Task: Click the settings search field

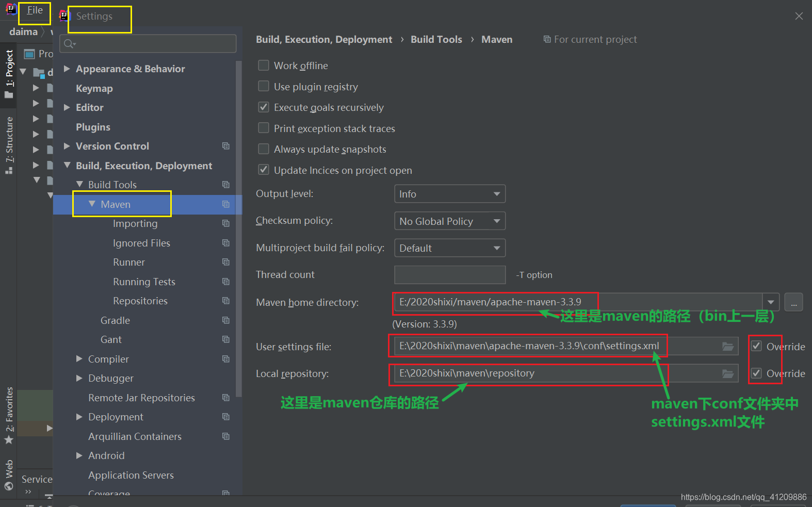Action: click(148, 44)
